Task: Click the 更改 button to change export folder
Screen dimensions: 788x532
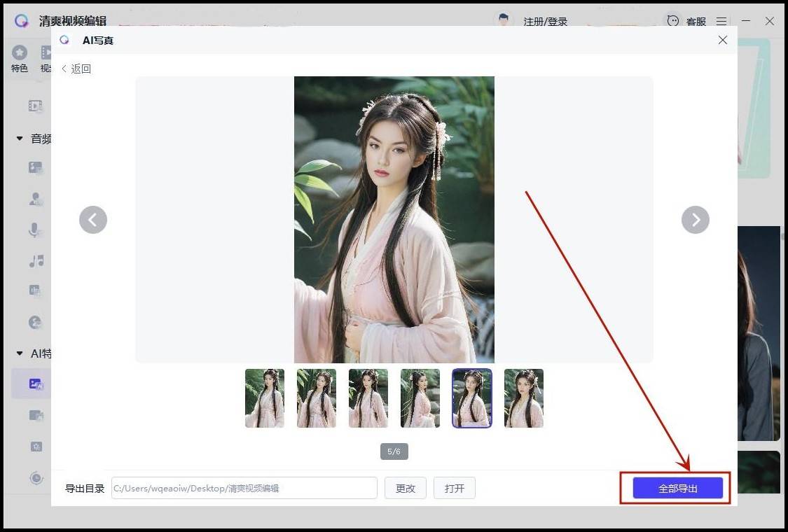Action: [405, 488]
